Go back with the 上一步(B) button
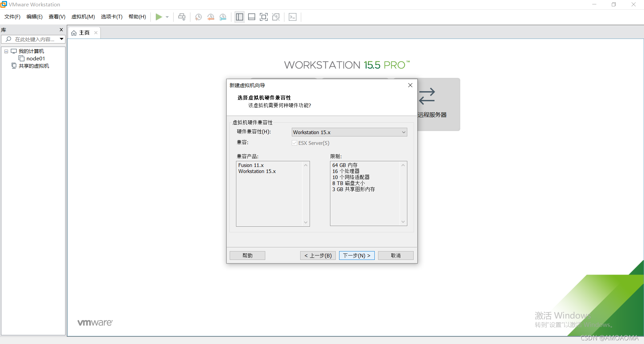Image resolution: width=644 pixels, height=344 pixels. [x=318, y=255]
